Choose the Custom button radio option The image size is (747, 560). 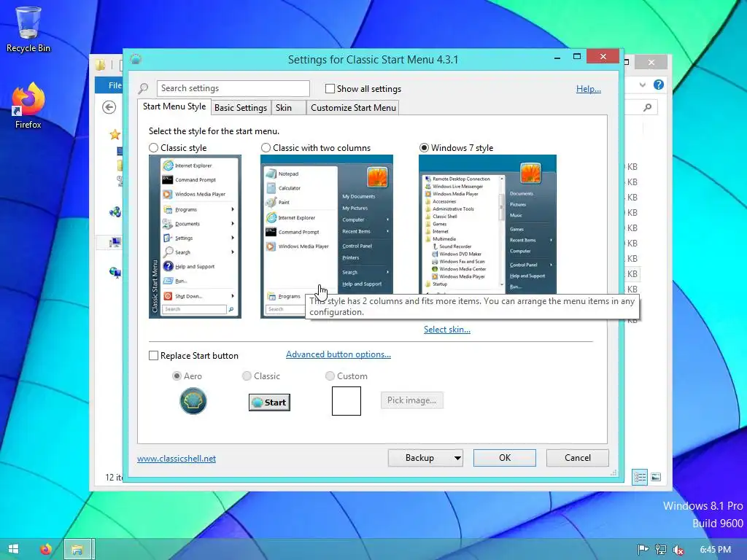point(330,376)
